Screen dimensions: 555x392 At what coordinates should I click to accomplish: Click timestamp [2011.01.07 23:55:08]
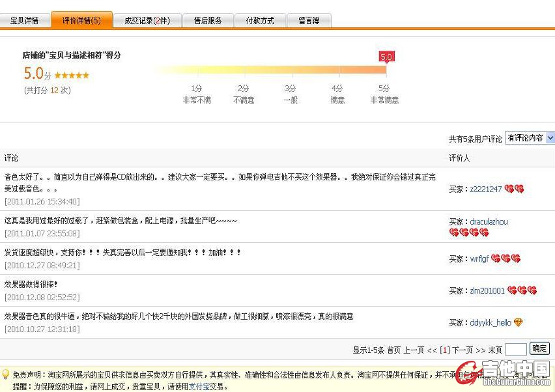tap(42, 234)
